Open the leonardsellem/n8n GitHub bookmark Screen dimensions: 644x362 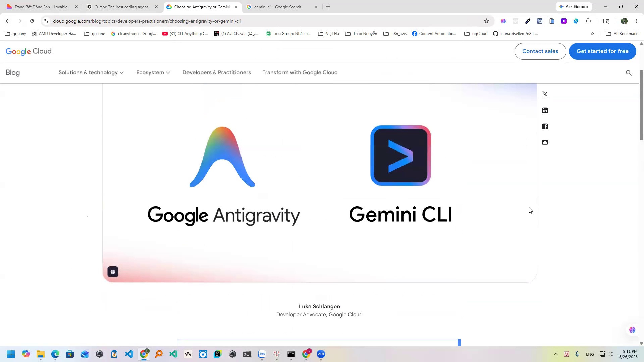click(516, 34)
